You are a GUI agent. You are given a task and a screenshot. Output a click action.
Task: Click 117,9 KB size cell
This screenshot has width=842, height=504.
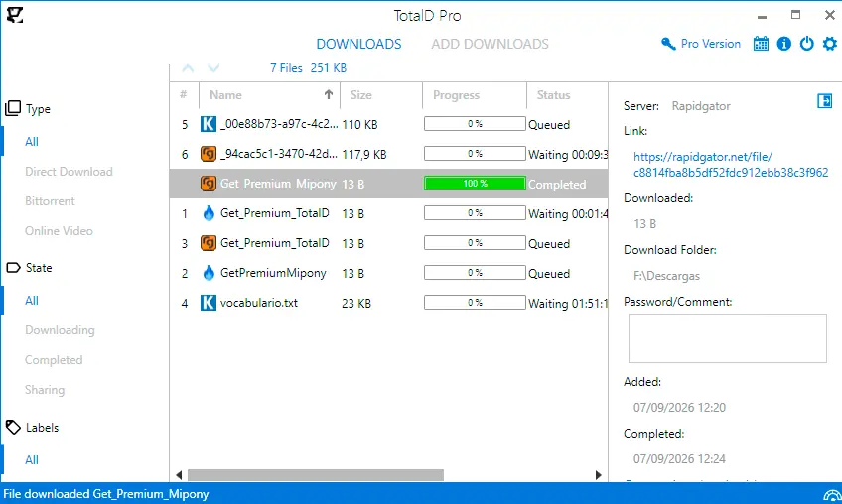364,155
